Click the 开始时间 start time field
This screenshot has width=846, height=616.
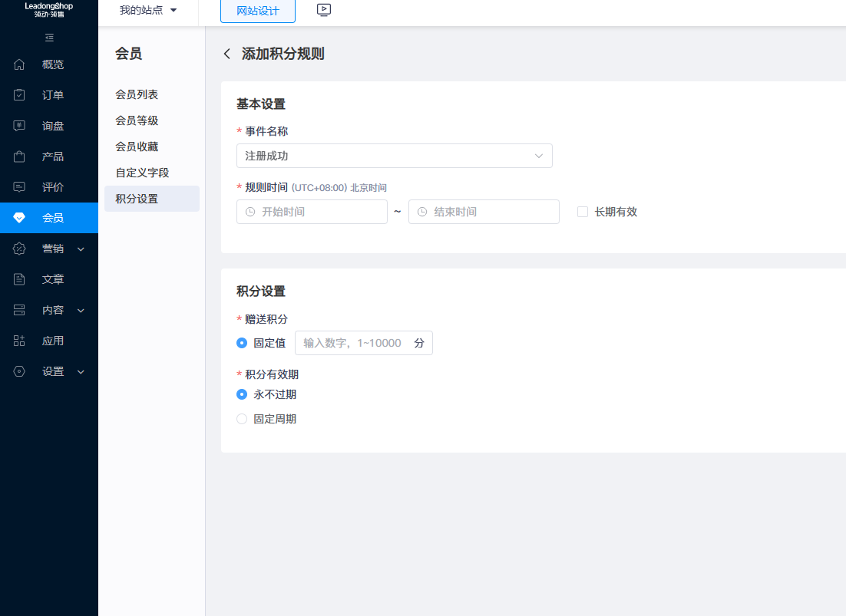(x=312, y=212)
